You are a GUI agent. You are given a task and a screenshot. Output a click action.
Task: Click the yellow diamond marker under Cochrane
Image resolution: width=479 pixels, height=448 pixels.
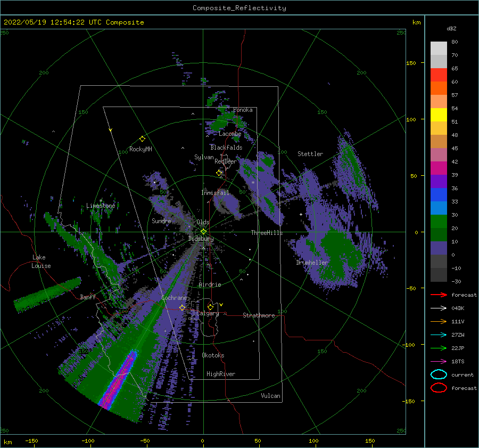coord(182,308)
